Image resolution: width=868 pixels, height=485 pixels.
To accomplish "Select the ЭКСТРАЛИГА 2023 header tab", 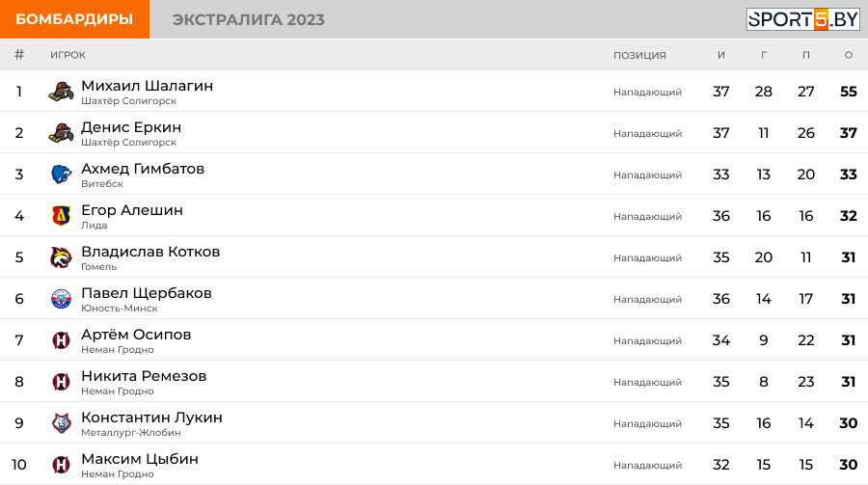I will (248, 19).
